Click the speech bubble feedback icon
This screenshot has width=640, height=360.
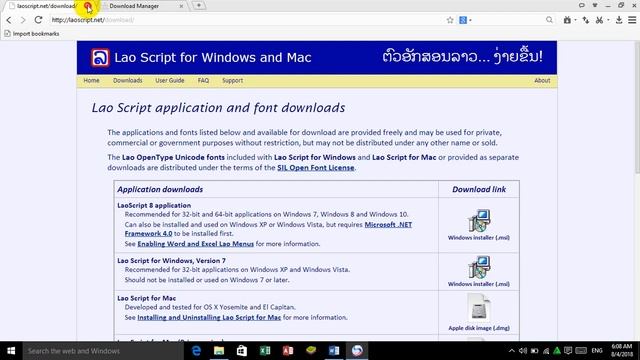tap(582, 5)
